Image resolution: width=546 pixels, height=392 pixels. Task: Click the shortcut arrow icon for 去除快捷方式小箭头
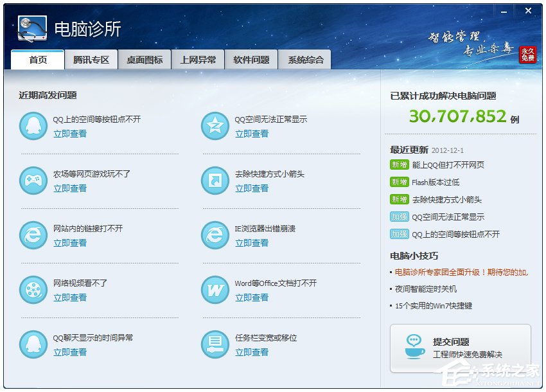(215, 180)
